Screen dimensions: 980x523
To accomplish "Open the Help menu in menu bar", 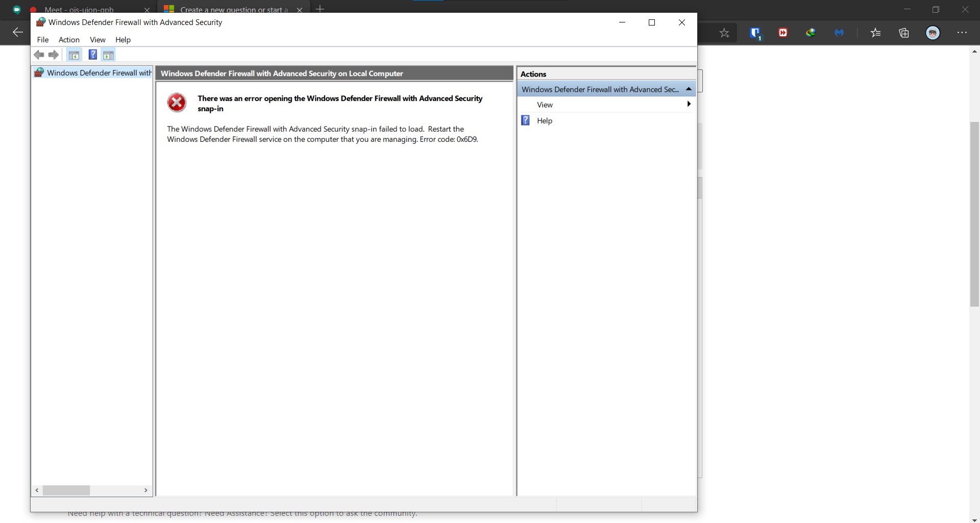I will tap(123, 40).
